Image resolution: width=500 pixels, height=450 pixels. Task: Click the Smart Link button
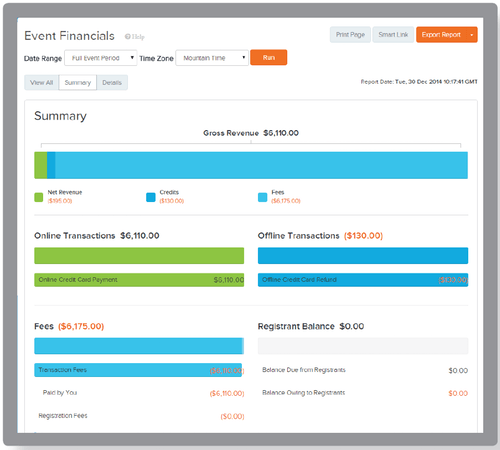point(393,35)
